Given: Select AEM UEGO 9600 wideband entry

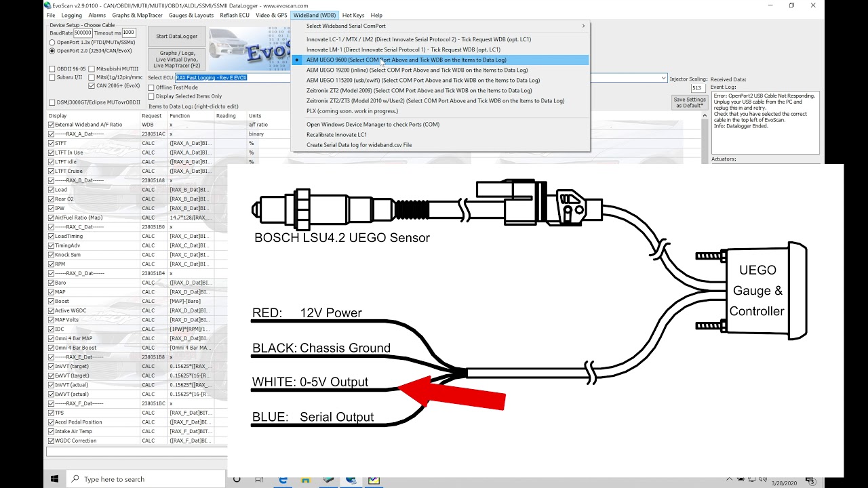Looking at the screenshot, I should click(x=440, y=60).
